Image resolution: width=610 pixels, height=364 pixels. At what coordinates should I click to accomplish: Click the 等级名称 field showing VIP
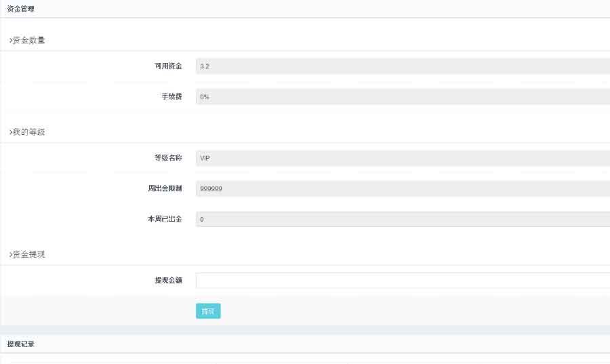coord(403,157)
